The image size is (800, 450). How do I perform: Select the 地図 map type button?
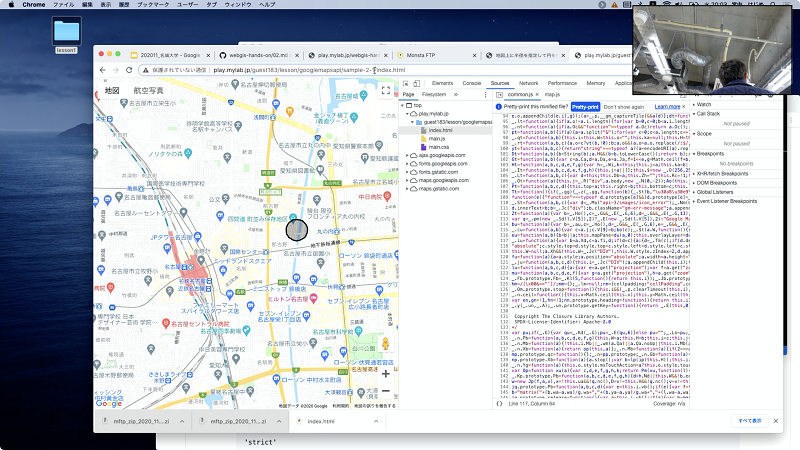click(x=112, y=90)
